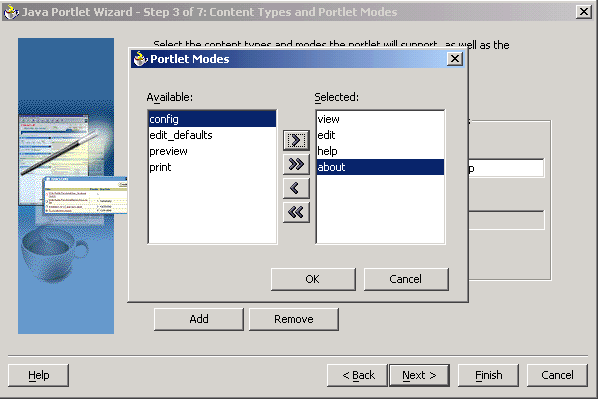Click the Remove button
The image size is (598, 399).
(294, 319)
